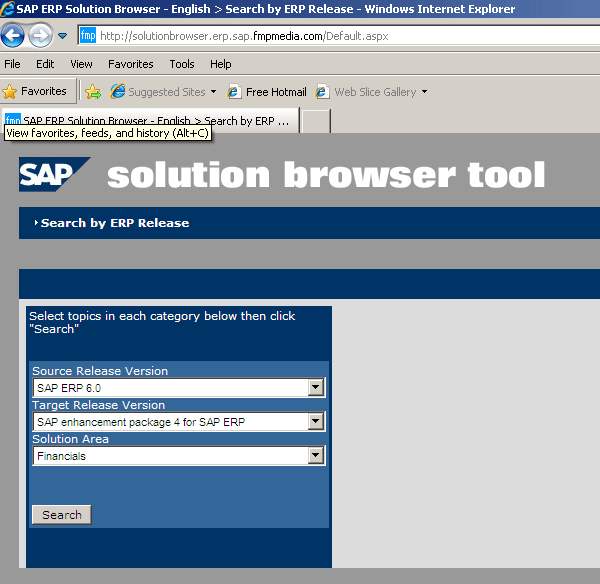Click the Add to Favorites Bar star icon
Image resolution: width=600 pixels, height=584 pixels.
pyautogui.click(x=93, y=91)
